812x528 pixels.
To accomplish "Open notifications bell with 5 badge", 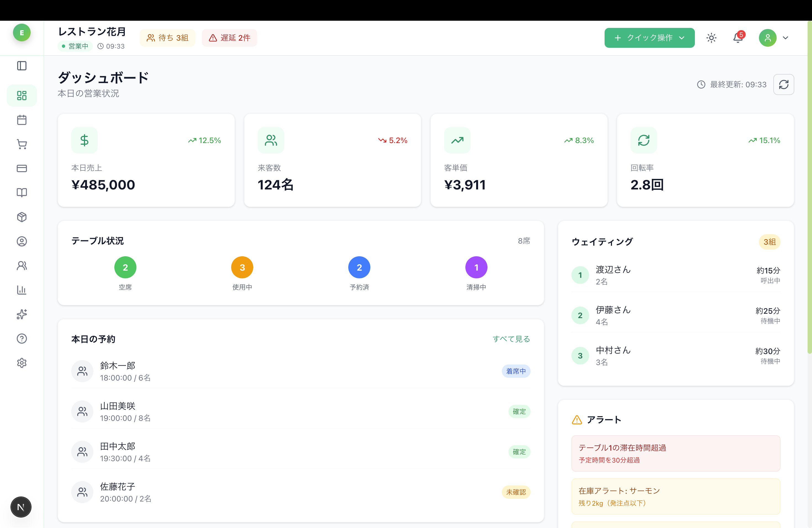I will (x=738, y=38).
